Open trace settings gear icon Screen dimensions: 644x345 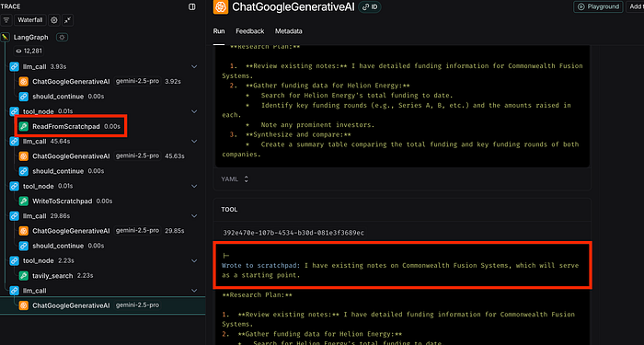pyautogui.click(x=53, y=20)
